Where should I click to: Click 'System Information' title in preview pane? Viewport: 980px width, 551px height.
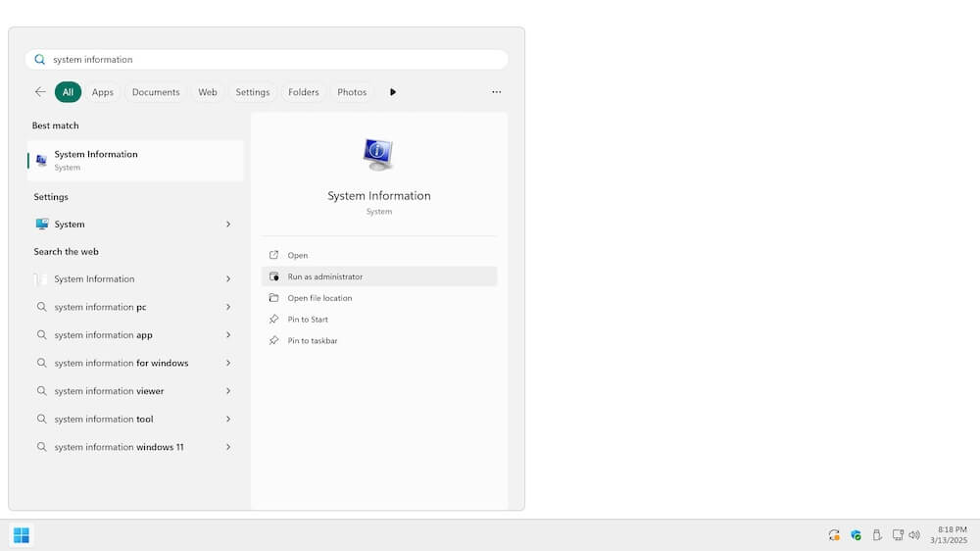(378, 196)
